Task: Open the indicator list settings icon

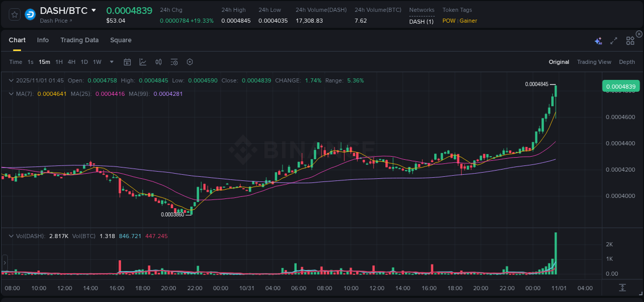Action: tap(174, 62)
